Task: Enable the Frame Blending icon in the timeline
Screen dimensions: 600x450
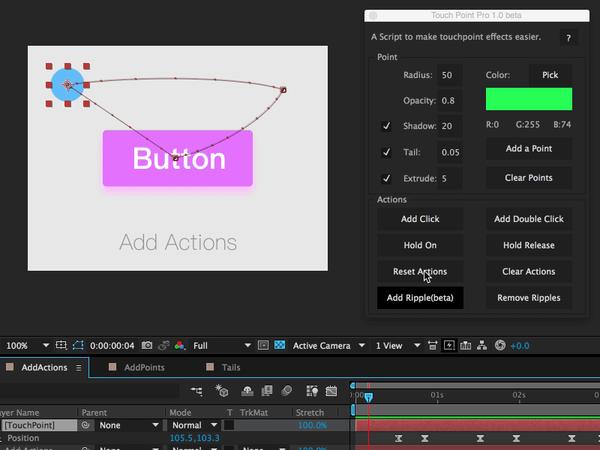Action: (267, 391)
